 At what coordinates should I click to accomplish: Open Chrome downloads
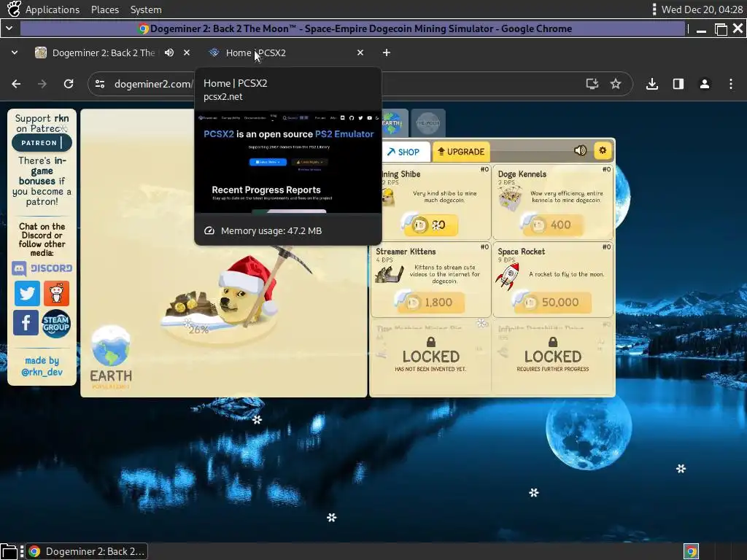(x=652, y=84)
